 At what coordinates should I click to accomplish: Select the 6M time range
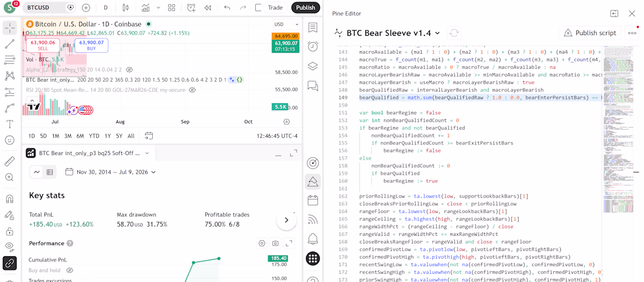[80, 136]
